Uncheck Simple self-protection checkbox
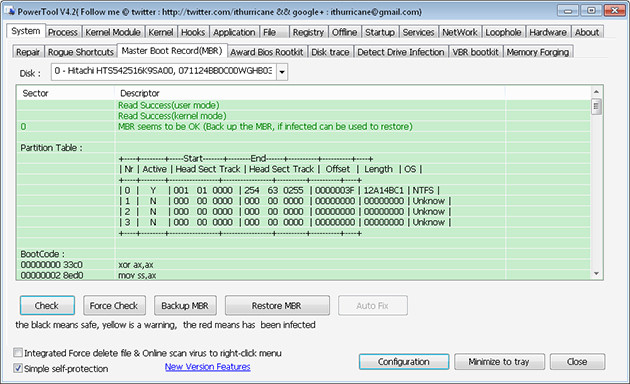This screenshot has height=384, width=630. (18, 368)
